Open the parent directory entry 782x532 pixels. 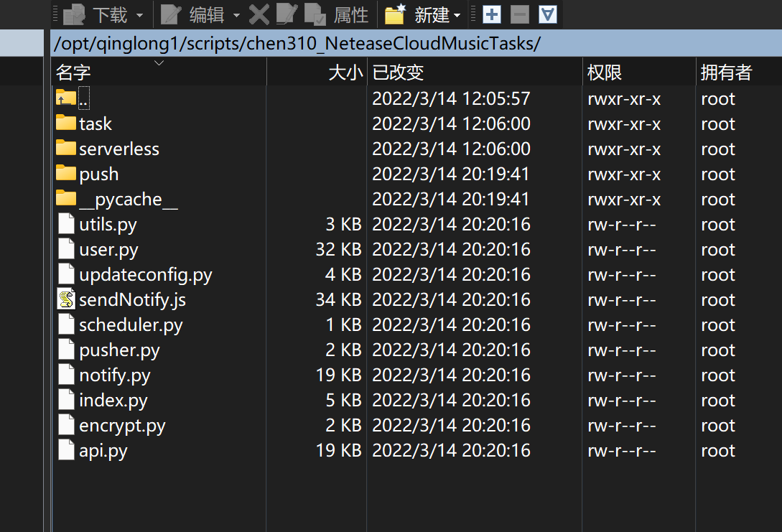pyautogui.click(x=75, y=98)
